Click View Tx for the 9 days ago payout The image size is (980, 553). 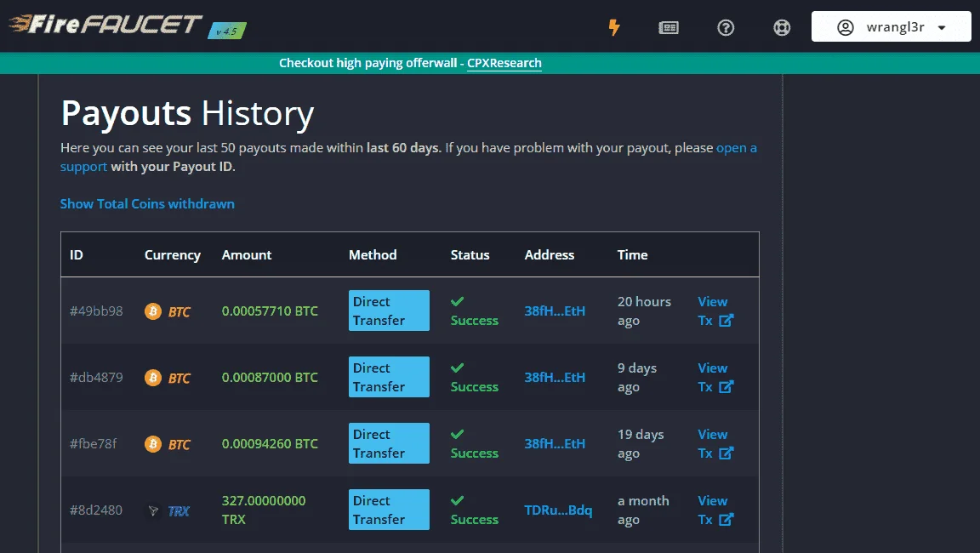tap(715, 378)
